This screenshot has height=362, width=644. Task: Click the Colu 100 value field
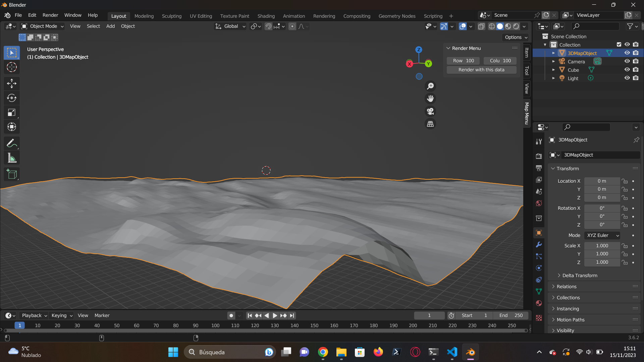pyautogui.click(x=500, y=61)
